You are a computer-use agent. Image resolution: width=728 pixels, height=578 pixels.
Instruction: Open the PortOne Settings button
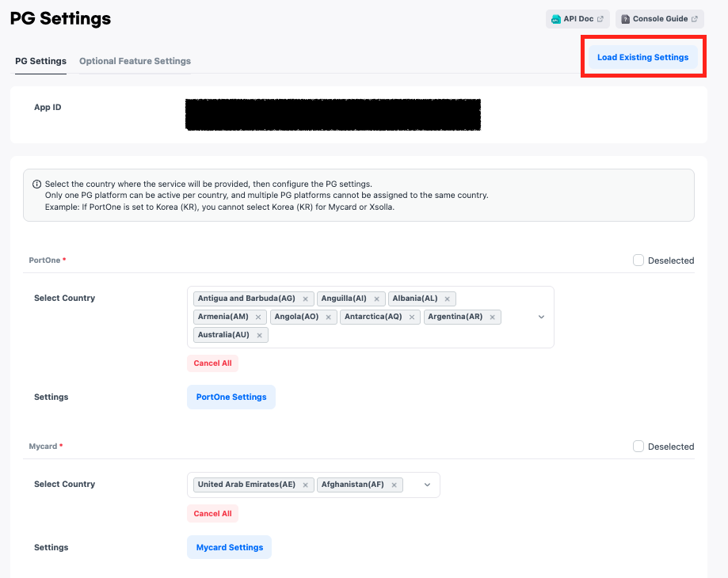click(x=231, y=397)
